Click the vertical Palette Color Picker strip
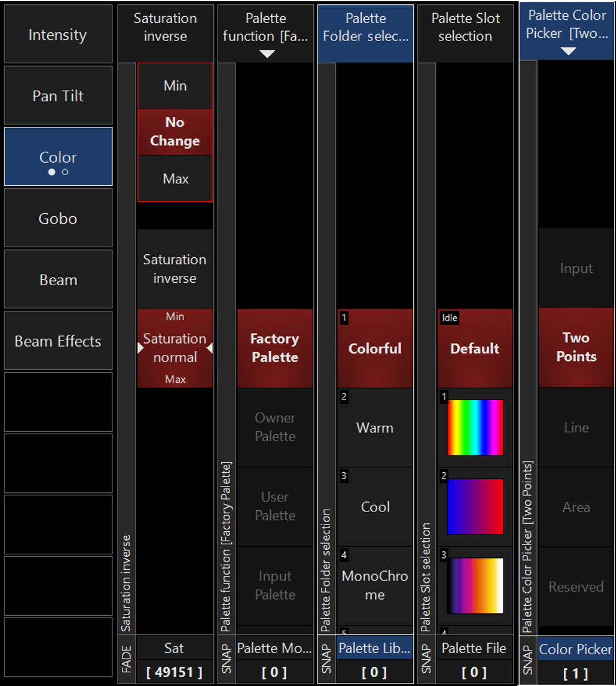This screenshot has height=686, width=616. 528,348
